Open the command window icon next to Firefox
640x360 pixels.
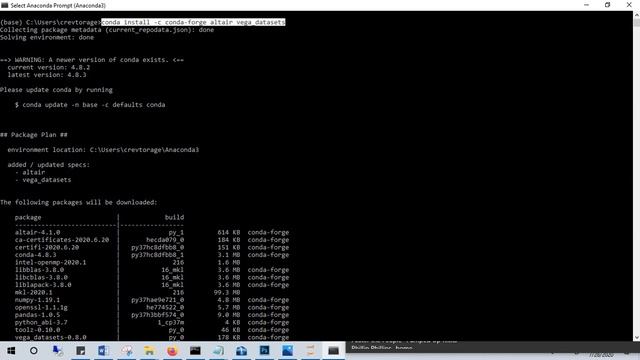[195, 351]
